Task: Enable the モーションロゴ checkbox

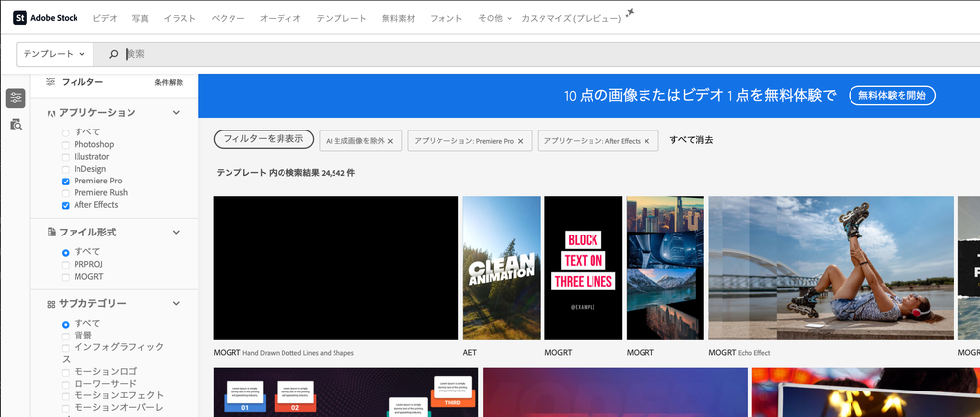Action: coord(66,372)
